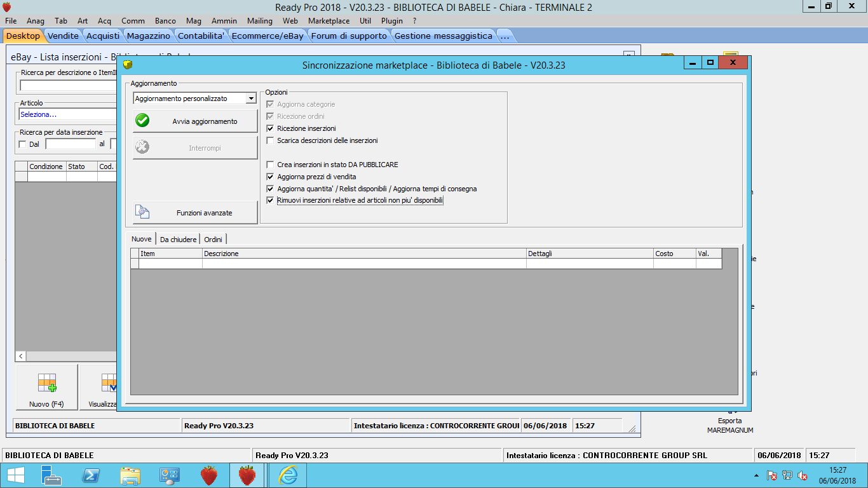
Task: Show more tabs via the ... tab
Action: click(x=505, y=36)
